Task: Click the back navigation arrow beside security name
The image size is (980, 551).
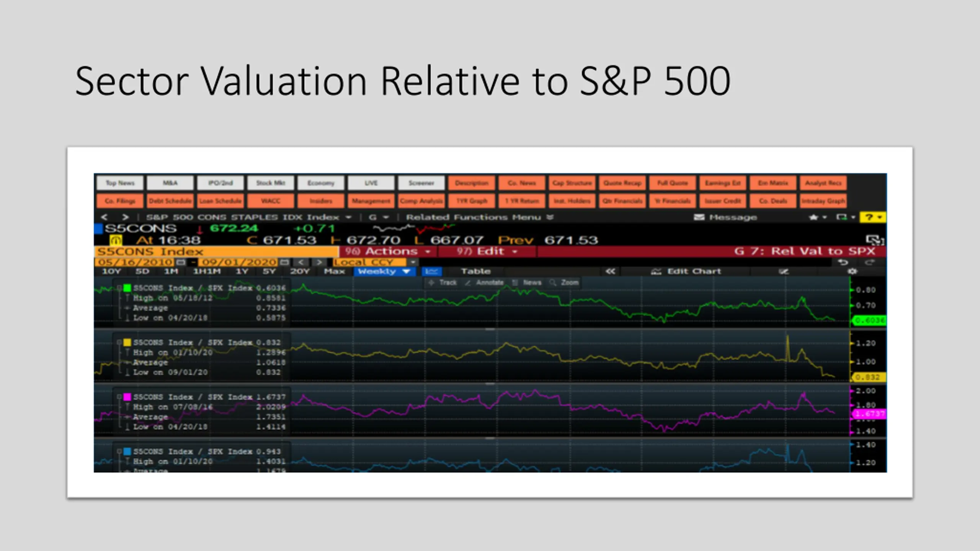Action: coord(104,217)
